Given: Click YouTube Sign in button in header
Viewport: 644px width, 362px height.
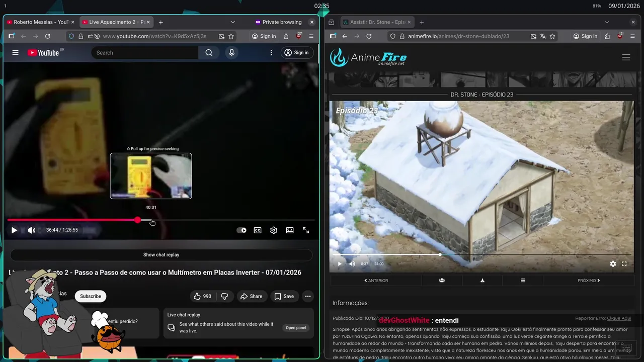Looking at the screenshot, I should coord(297,53).
